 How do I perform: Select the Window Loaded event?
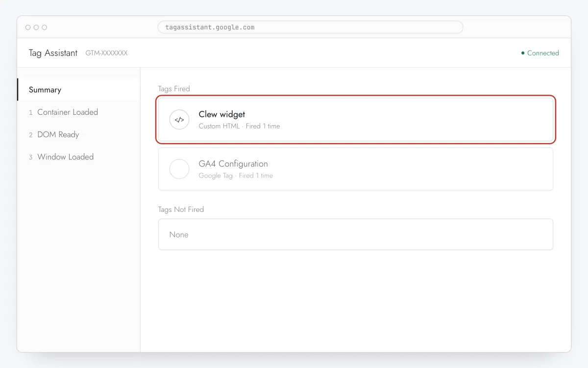[79, 157]
